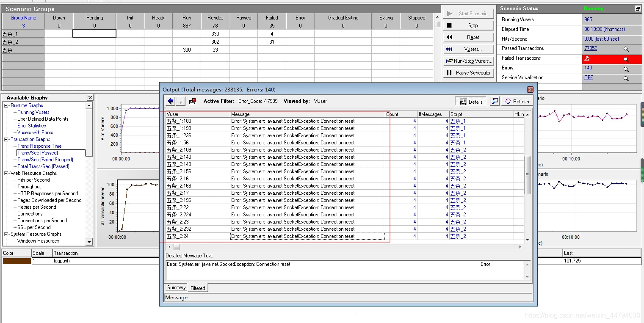The width and height of the screenshot is (644, 323).
Task: Click the Pause Scheduler button
Action: click(x=468, y=73)
